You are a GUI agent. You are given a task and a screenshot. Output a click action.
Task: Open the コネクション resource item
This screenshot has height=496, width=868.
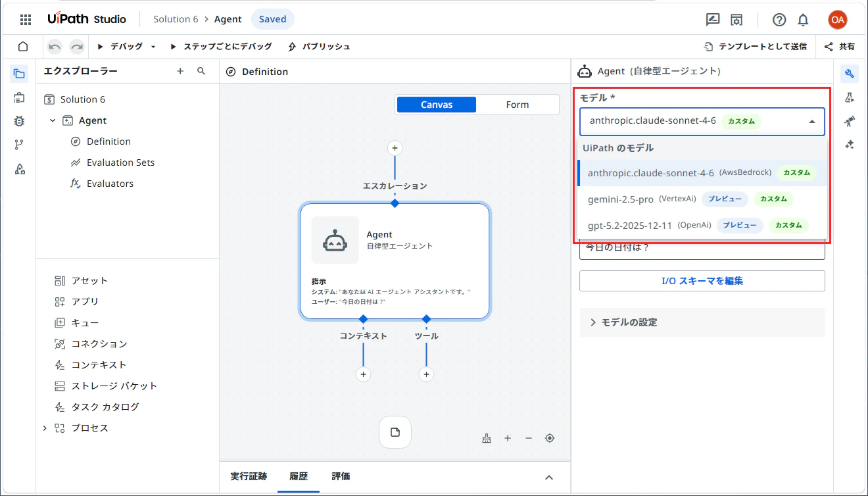99,344
